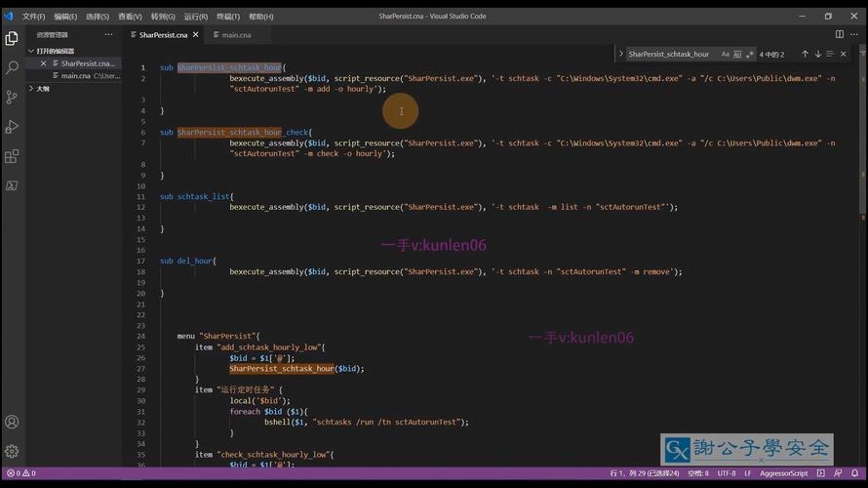Click the "4 中的 2" match count text
This screenshot has width=868, height=488.
pyautogui.click(x=771, y=55)
